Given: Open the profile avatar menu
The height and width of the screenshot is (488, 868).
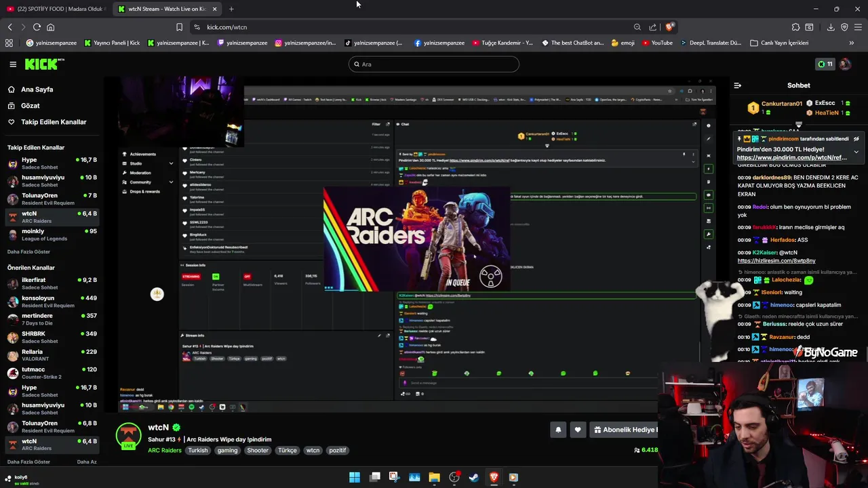Looking at the screenshot, I should click(845, 64).
